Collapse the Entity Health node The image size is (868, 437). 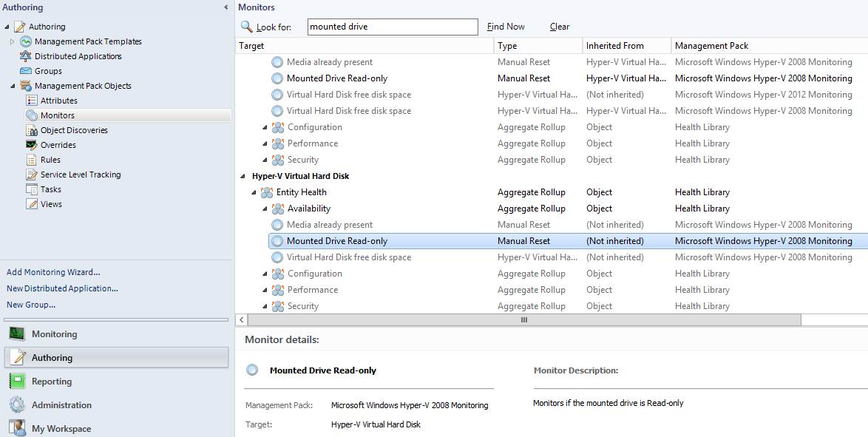254,193
